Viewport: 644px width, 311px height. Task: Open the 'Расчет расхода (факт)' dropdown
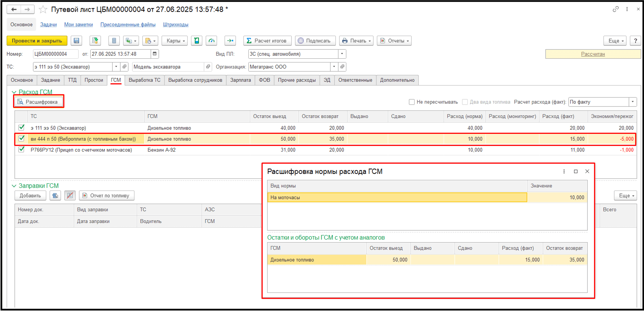633,102
